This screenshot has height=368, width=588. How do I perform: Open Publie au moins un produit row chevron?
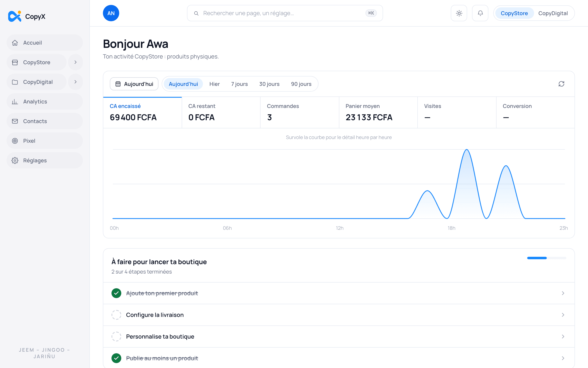pyautogui.click(x=563, y=358)
